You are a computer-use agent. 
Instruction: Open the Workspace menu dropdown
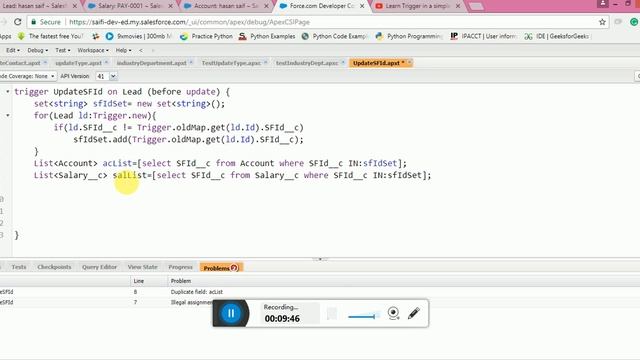point(93,50)
